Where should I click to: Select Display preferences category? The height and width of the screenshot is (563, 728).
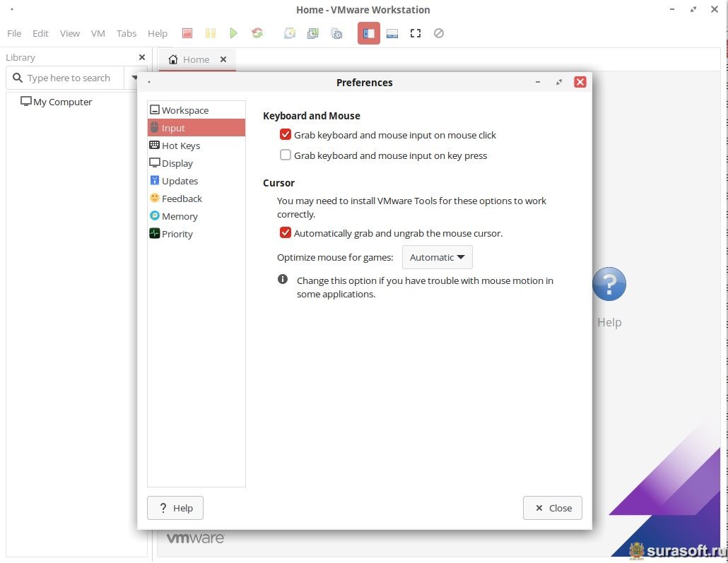[196, 163]
